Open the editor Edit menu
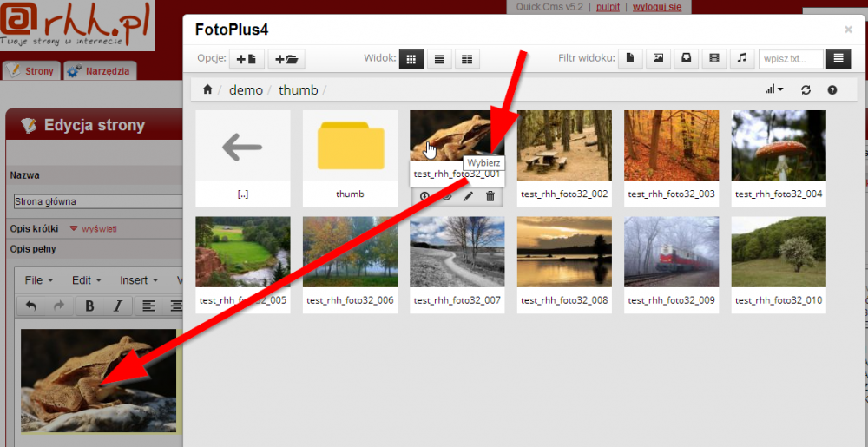Viewport: 868px width, 447px height. tap(86, 280)
